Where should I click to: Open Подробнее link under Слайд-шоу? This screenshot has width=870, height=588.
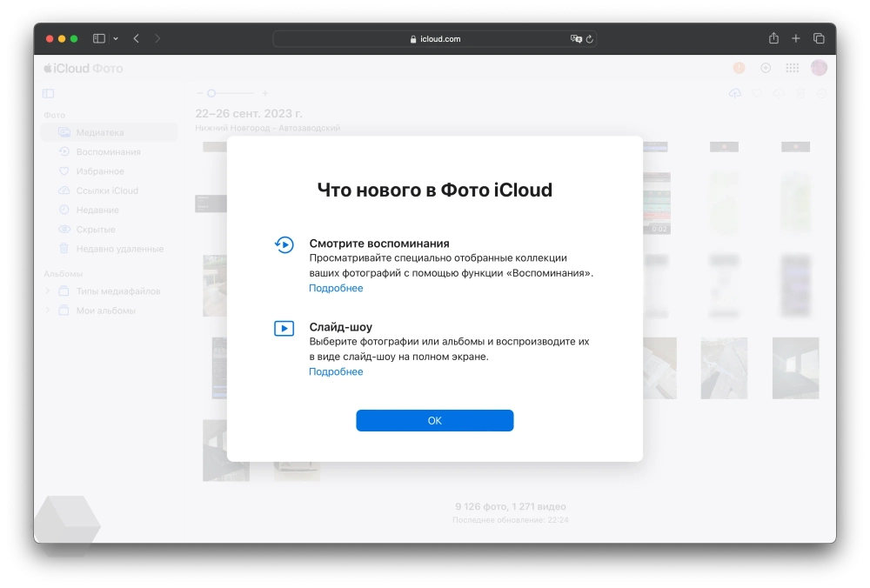click(336, 371)
